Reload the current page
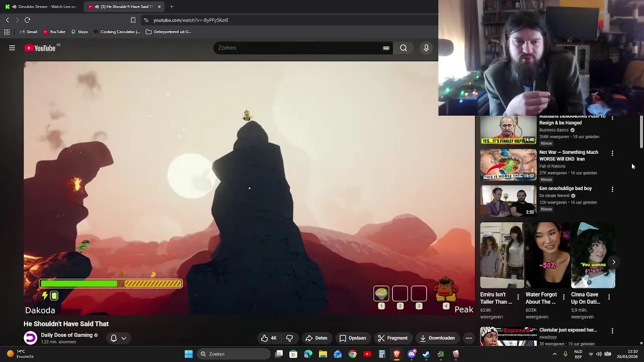Viewport: 644px width, 362px height. tap(28, 20)
